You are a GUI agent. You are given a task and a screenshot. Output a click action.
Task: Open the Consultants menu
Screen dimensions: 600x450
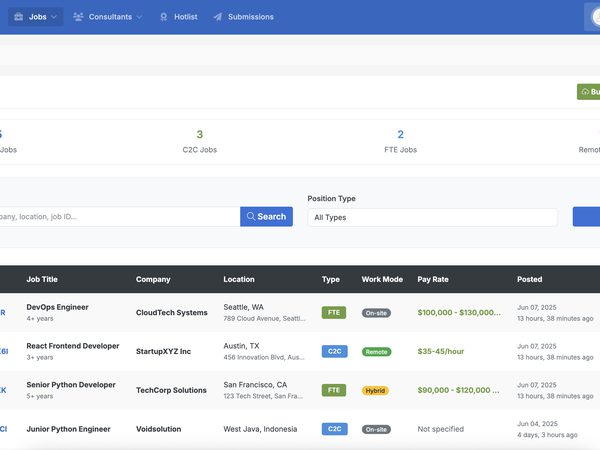coord(108,17)
